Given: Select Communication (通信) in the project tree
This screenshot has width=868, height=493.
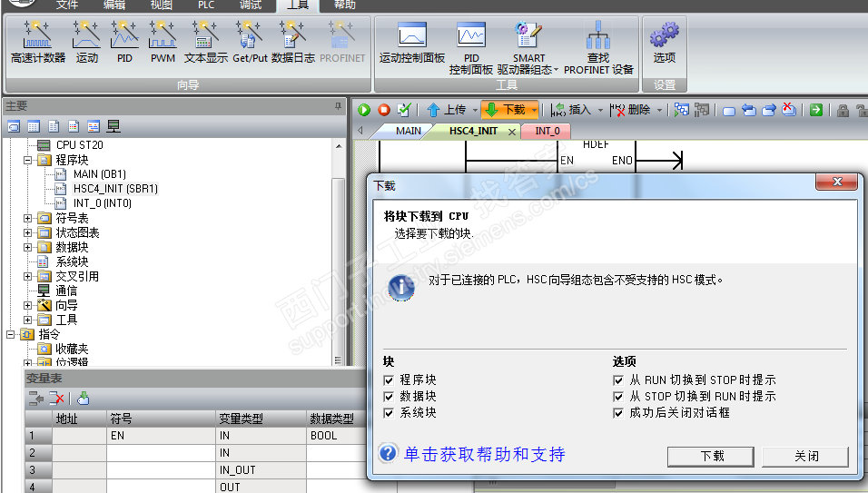Looking at the screenshot, I should [x=66, y=291].
